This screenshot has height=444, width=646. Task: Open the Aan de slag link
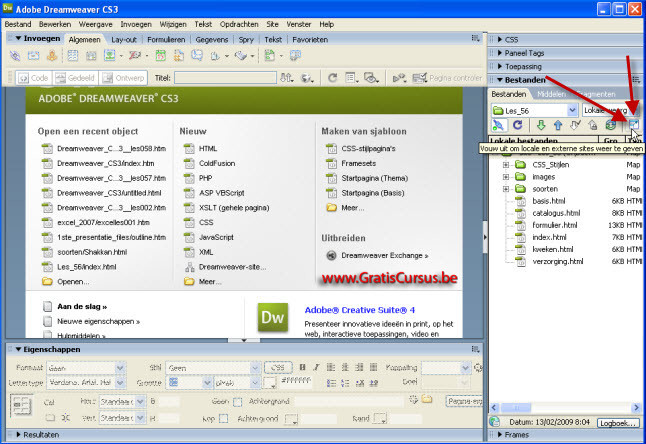pos(82,307)
